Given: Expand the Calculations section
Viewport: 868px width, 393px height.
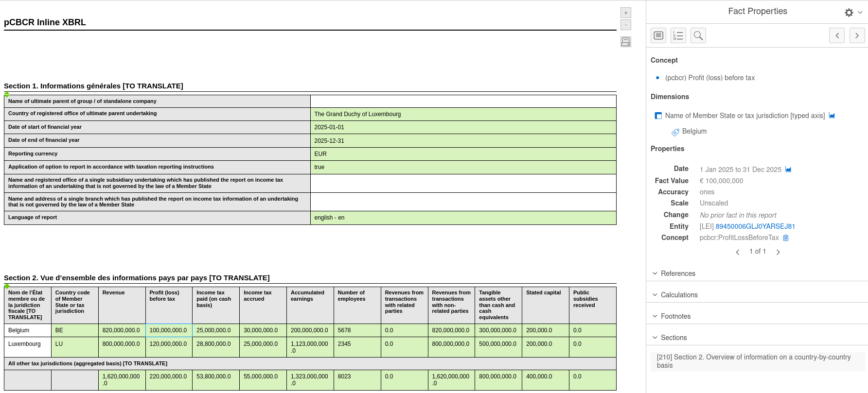Looking at the screenshot, I should [679, 295].
